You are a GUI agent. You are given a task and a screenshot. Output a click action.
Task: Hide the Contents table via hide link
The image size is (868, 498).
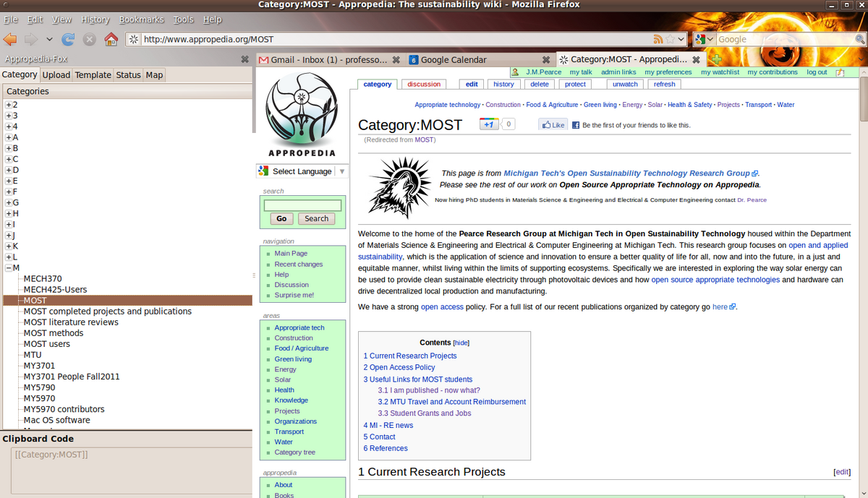tap(461, 343)
